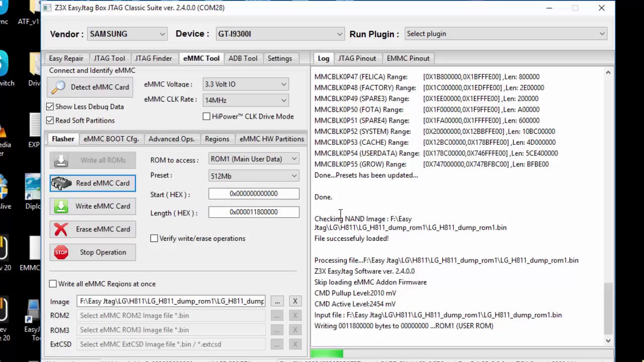
Task: Click Write eMMC Card button
Action: (x=93, y=206)
